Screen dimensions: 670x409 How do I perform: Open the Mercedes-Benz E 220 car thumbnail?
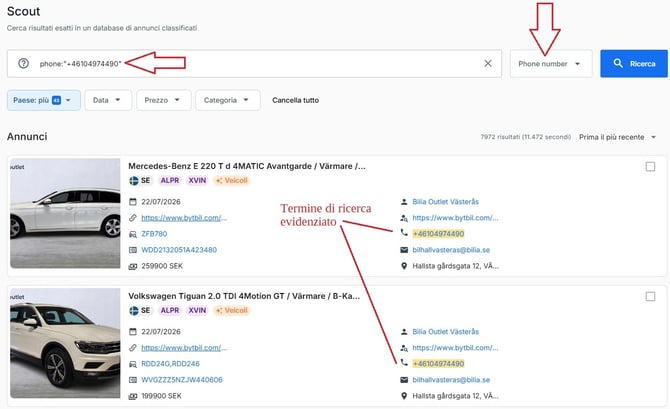[65, 213]
